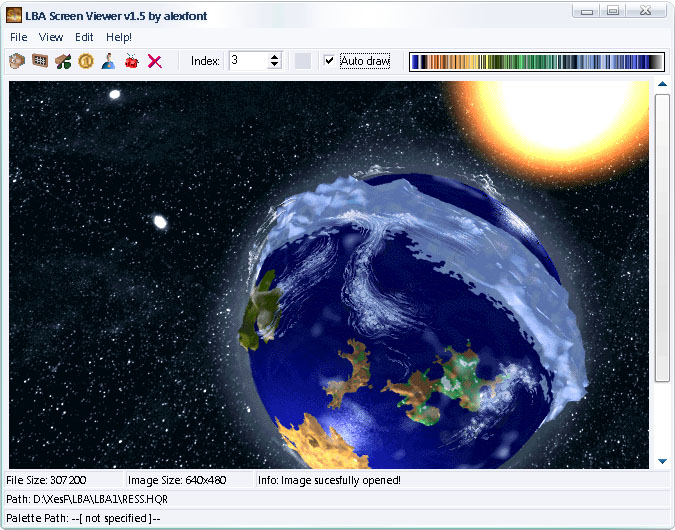Click the wooden sign with clover icon
The image size is (675, 530).
point(63,61)
